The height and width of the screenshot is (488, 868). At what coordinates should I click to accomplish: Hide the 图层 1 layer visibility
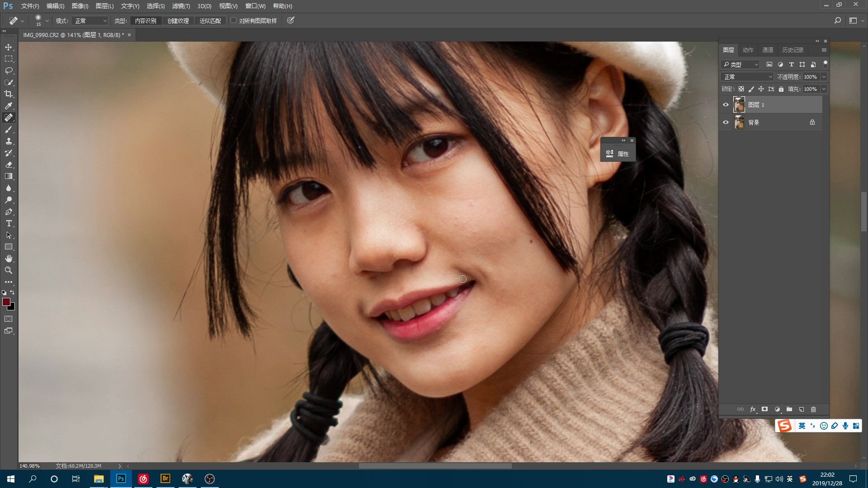coord(726,105)
